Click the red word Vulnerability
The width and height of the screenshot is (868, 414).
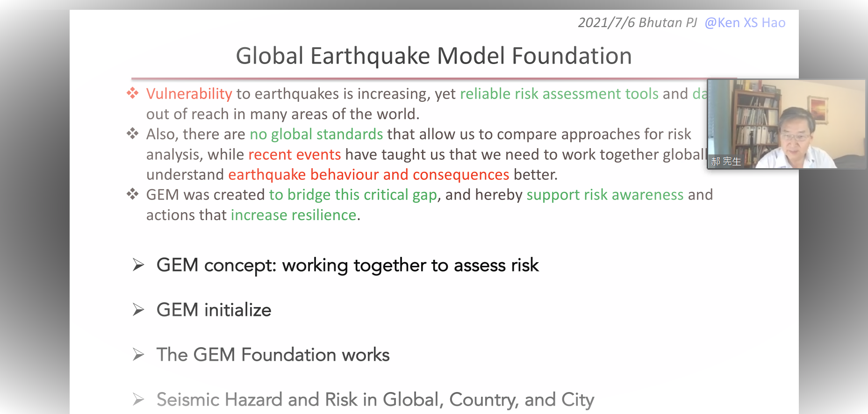[189, 94]
